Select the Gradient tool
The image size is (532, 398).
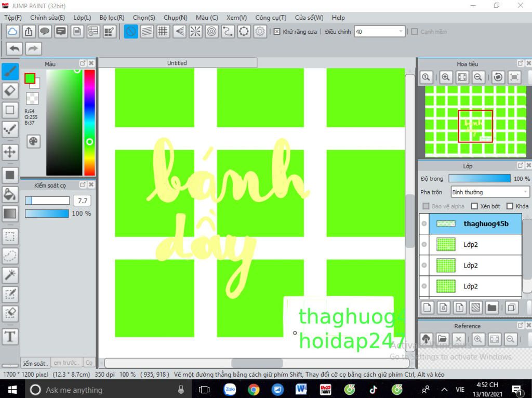[10, 214]
